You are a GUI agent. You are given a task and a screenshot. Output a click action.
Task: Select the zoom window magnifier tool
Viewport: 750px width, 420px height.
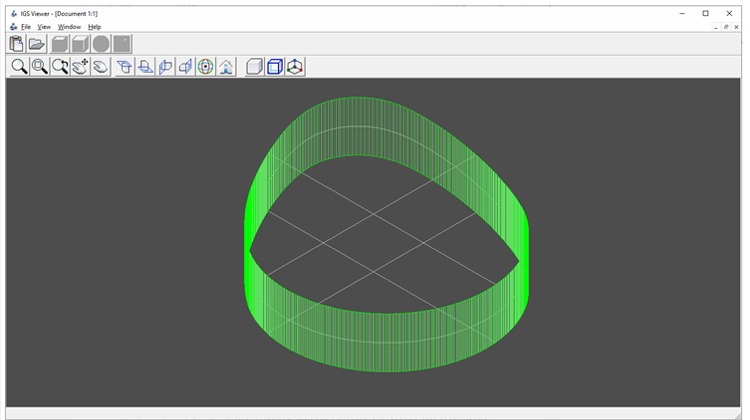point(40,66)
